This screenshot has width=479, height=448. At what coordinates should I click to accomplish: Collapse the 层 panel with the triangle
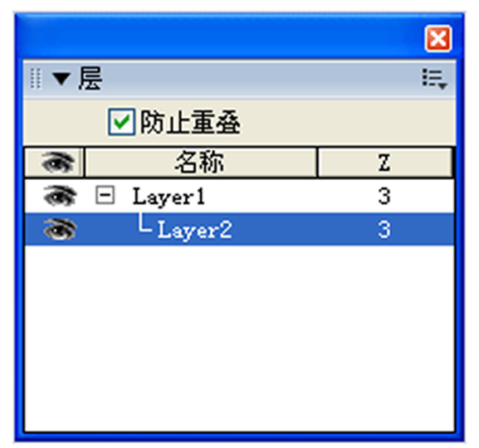point(61,79)
